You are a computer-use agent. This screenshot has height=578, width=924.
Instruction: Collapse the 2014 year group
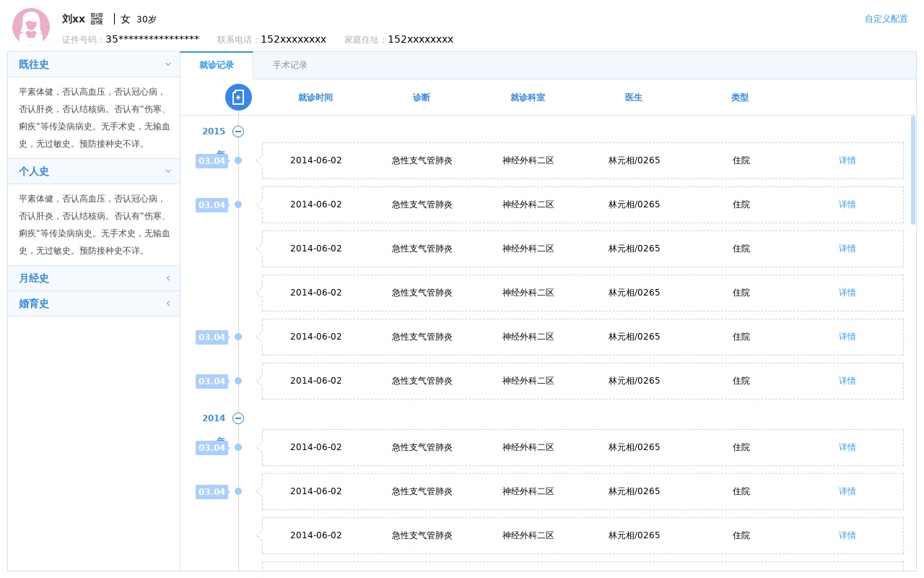click(x=238, y=418)
